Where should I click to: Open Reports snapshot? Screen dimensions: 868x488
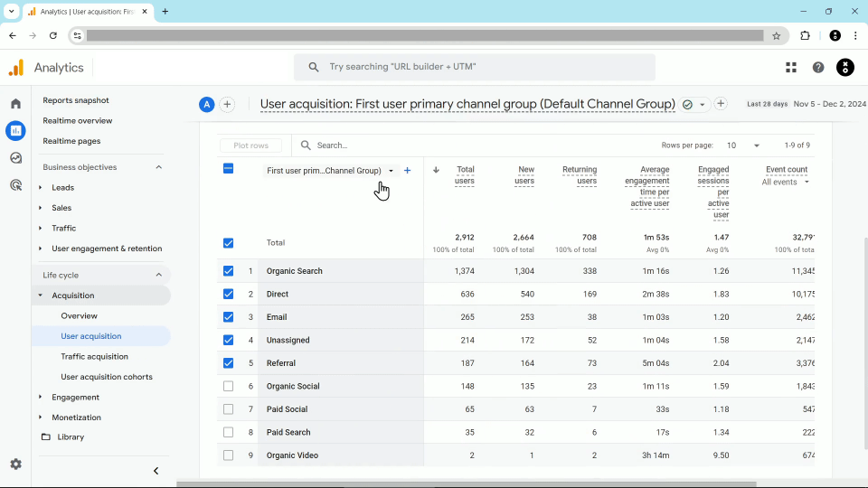pos(76,100)
